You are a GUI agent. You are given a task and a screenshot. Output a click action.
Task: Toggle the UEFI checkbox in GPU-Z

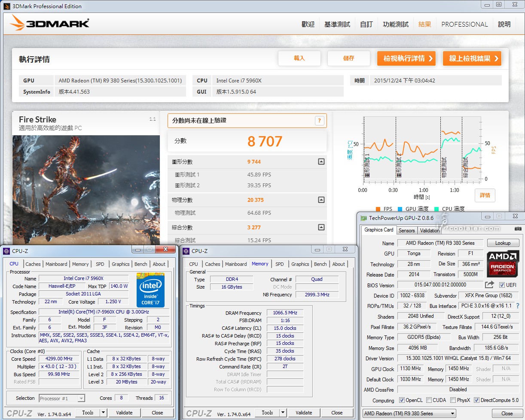[502, 285]
